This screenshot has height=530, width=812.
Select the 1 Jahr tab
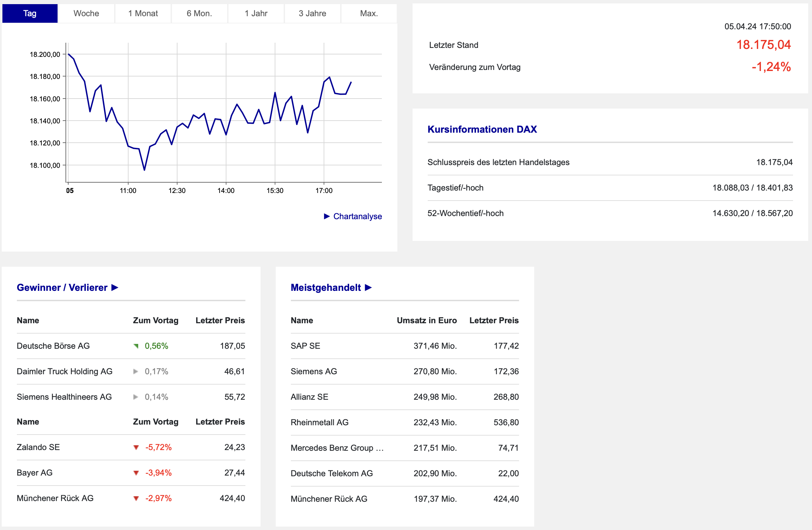256,13
